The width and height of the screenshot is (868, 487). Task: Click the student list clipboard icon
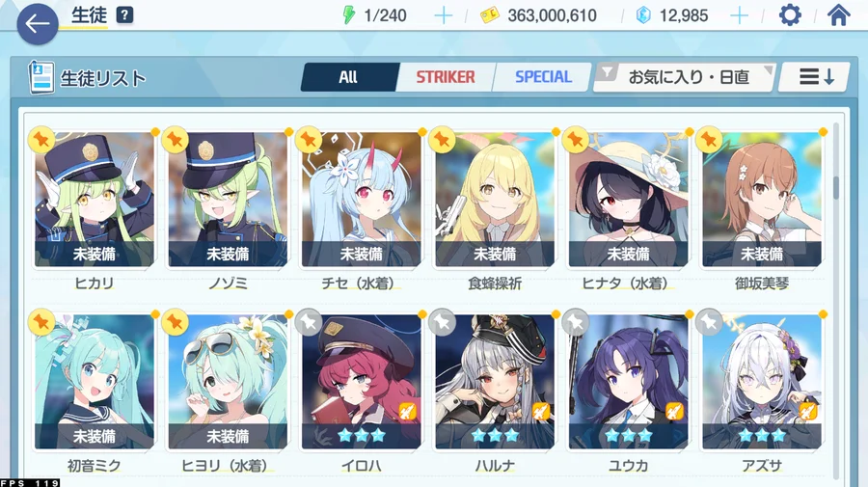click(x=41, y=77)
